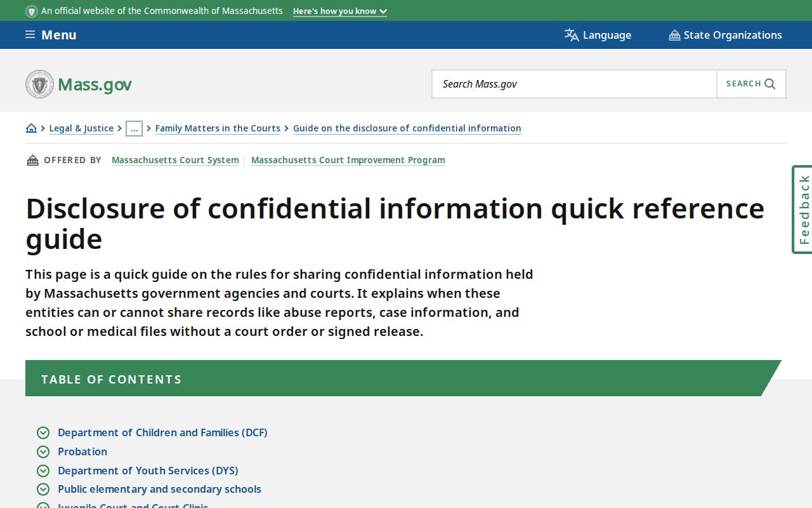
Task: Click the Mass.gov wordmark text
Action: click(95, 84)
